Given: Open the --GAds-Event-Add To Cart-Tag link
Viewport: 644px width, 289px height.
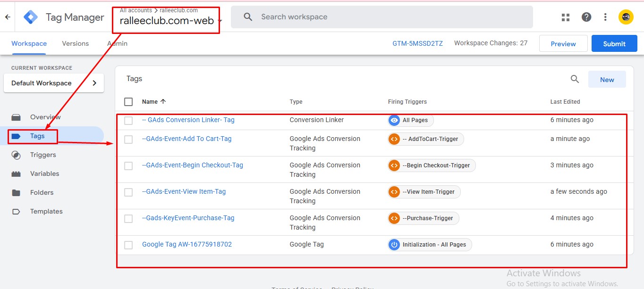Looking at the screenshot, I should (x=186, y=139).
